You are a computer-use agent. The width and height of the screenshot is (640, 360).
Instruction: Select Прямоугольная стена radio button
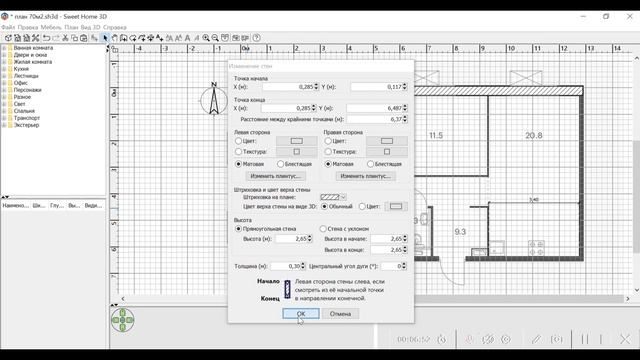(x=238, y=229)
